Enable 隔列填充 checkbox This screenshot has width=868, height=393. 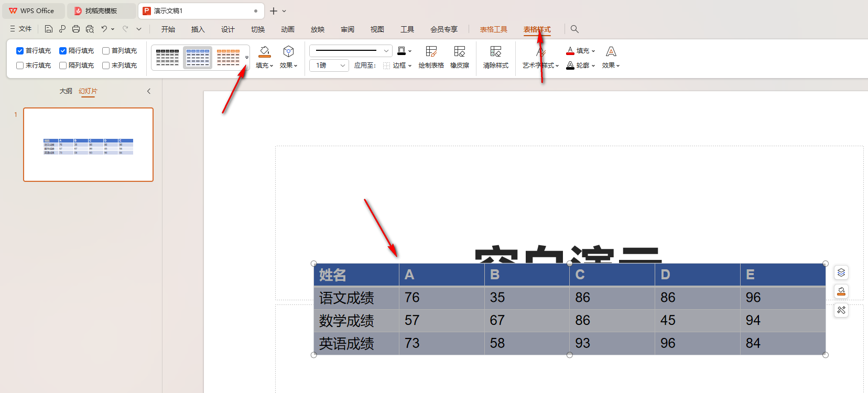point(63,65)
